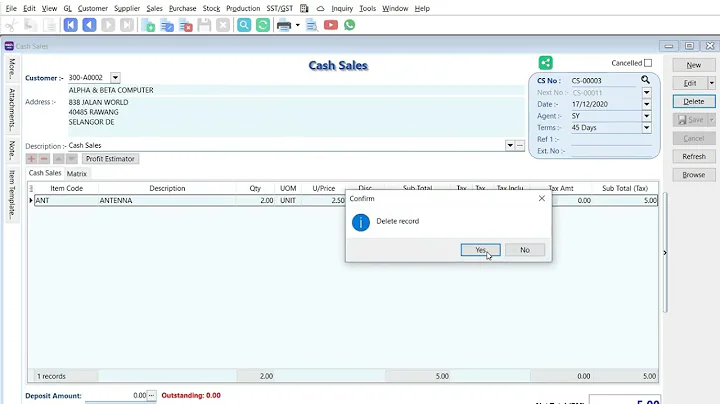Open the Agent dropdown

point(647,116)
